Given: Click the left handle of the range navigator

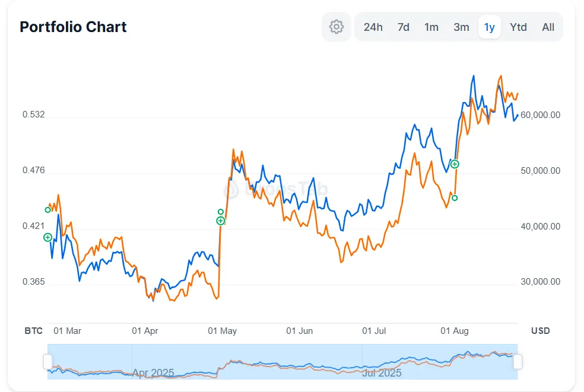Looking at the screenshot, I should click(x=48, y=361).
